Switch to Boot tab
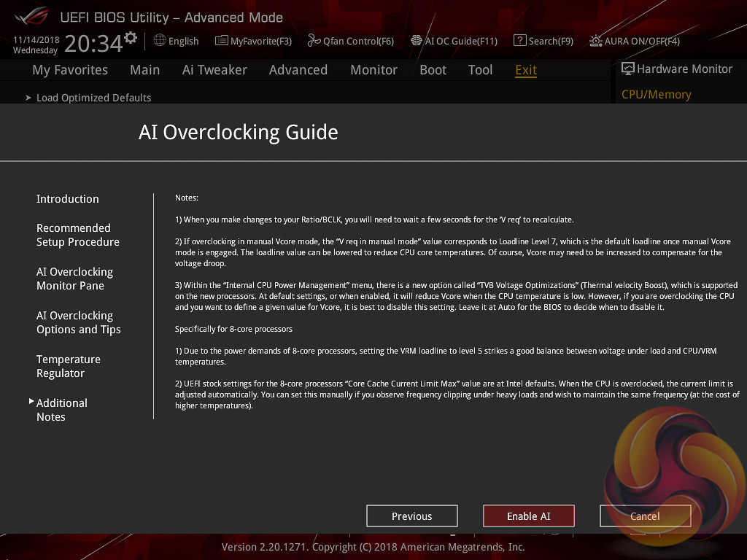 point(433,70)
